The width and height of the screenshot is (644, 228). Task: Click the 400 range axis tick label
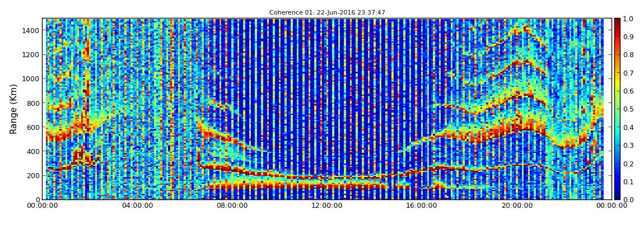pyautogui.click(x=34, y=151)
